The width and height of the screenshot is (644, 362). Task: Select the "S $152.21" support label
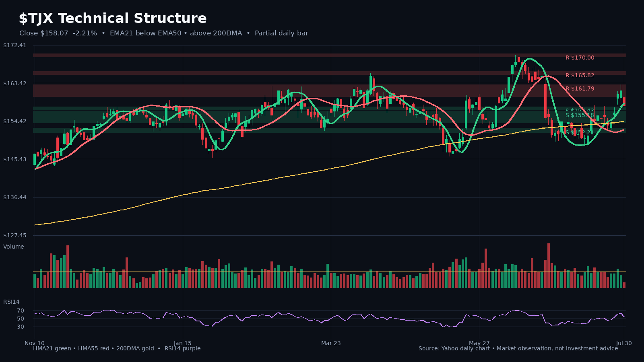(x=580, y=133)
